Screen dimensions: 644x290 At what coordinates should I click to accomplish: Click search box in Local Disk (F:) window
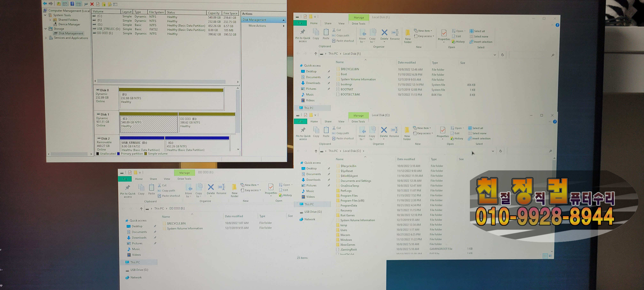[x=530, y=55]
